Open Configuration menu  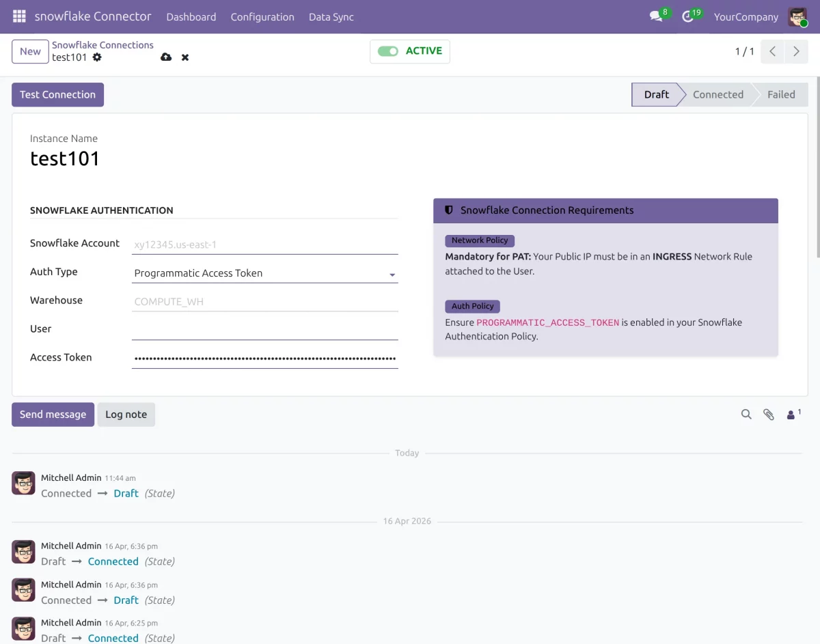(x=262, y=16)
